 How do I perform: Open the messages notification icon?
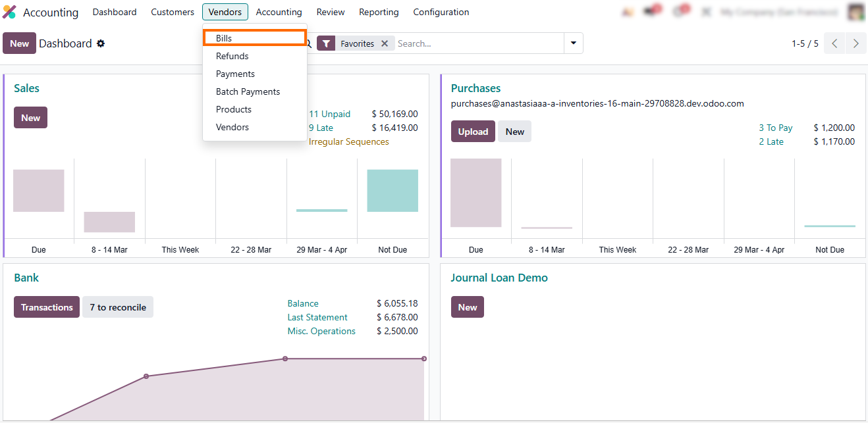point(652,12)
